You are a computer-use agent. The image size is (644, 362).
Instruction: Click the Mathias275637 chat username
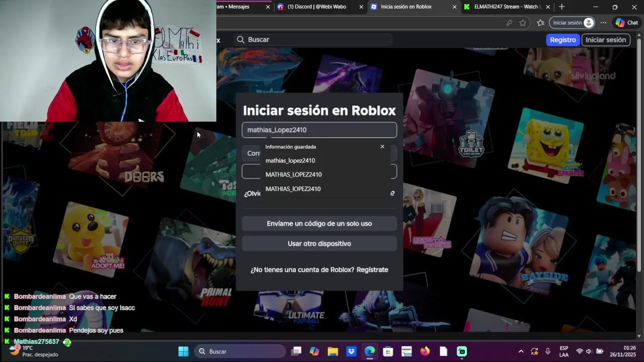37,342
